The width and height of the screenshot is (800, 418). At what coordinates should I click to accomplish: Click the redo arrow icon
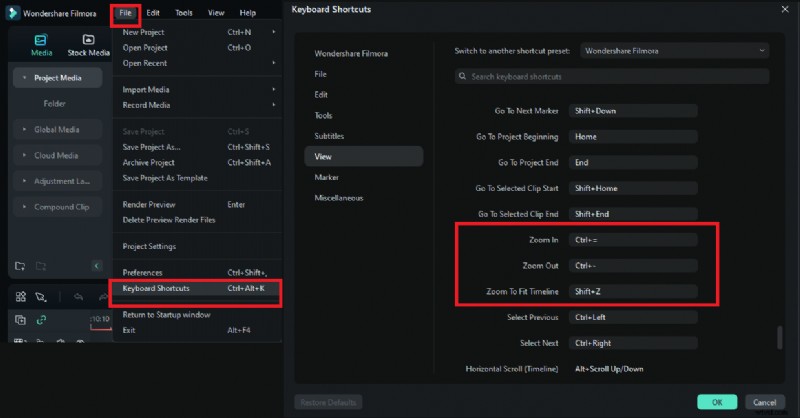(104, 297)
